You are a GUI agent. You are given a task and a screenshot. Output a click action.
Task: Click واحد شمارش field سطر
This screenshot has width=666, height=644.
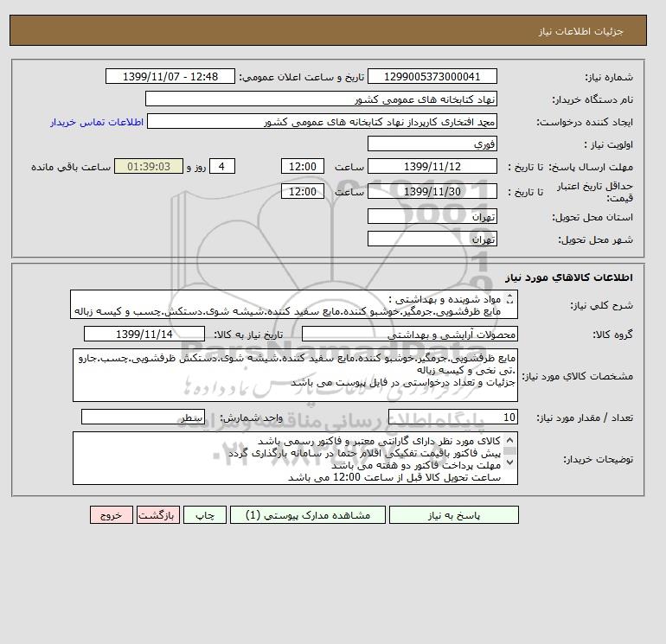coord(143,417)
